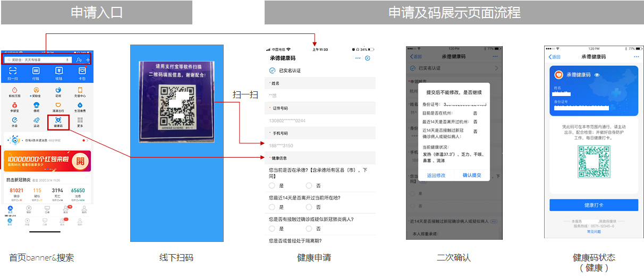Open 生活缴费 app icon

coord(81,107)
